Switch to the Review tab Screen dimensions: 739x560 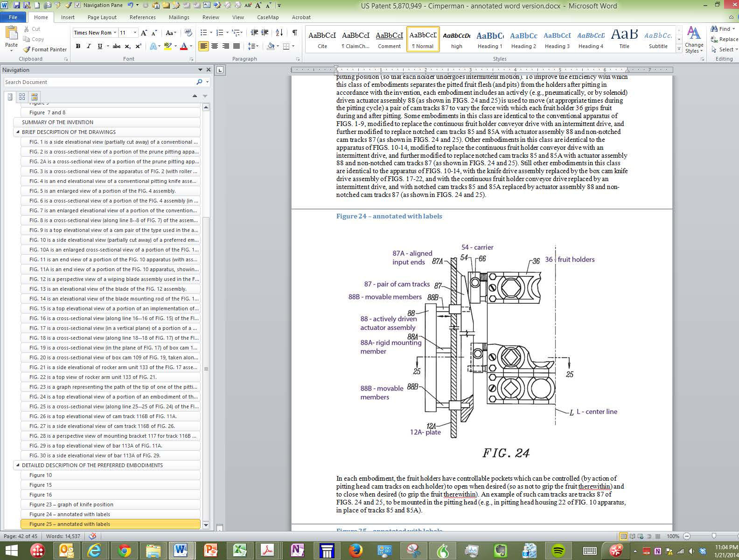point(210,17)
